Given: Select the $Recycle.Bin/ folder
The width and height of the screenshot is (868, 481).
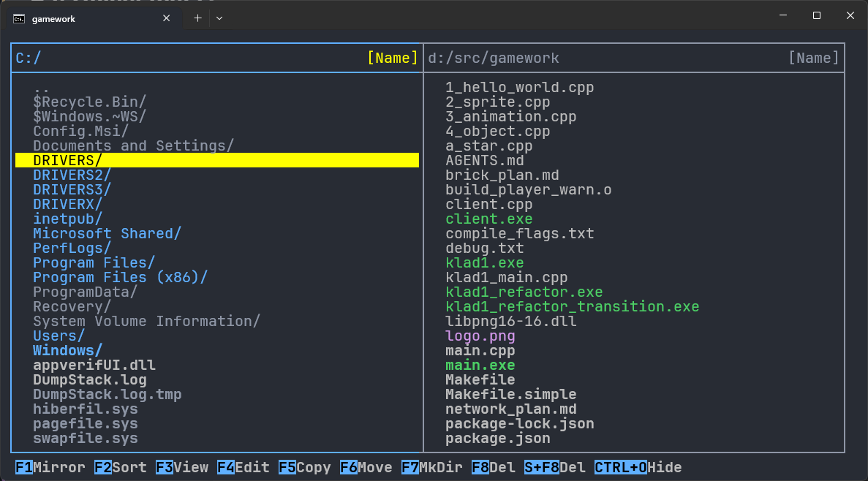Looking at the screenshot, I should click(x=90, y=102).
